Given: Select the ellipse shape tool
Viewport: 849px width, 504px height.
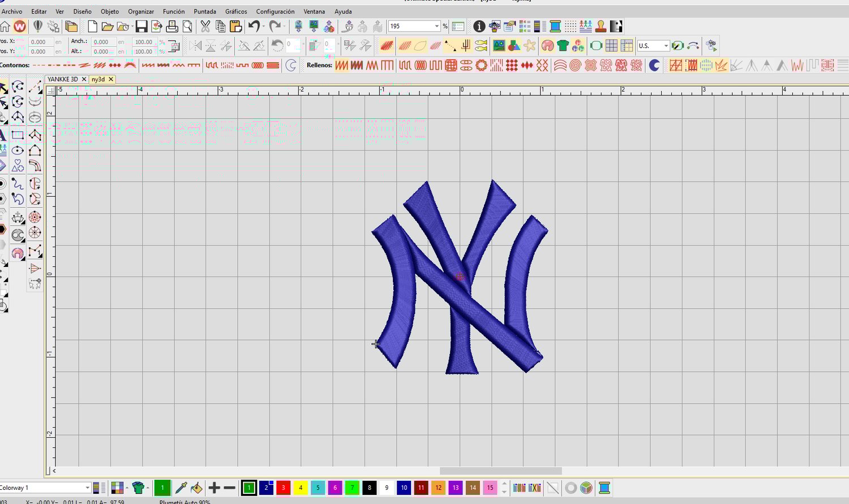Looking at the screenshot, I should (x=18, y=150).
